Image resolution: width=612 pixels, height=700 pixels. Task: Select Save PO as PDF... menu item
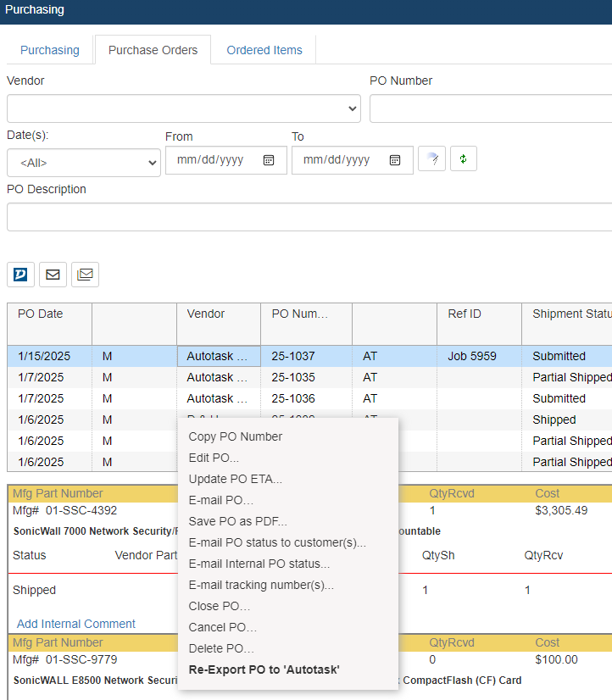click(x=237, y=521)
